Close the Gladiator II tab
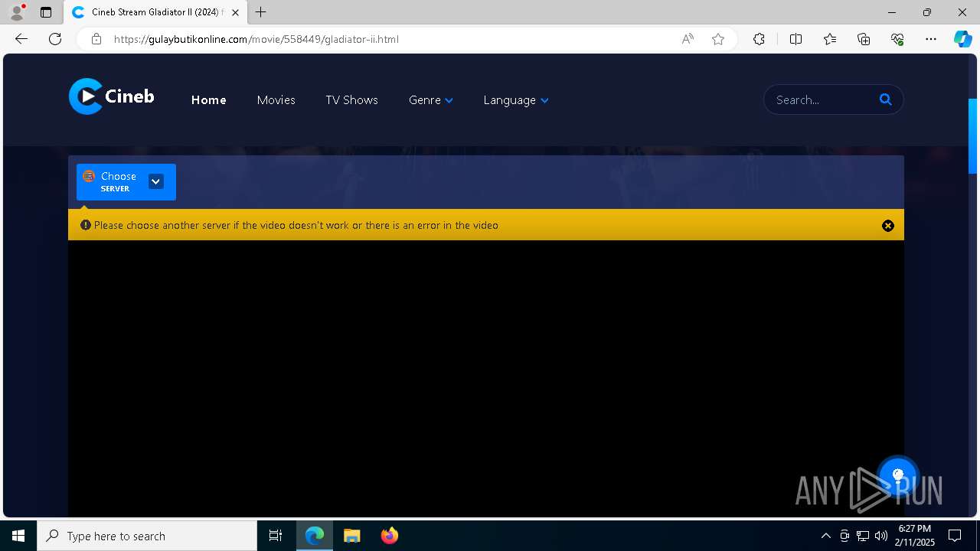 pyautogui.click(x=235, y=12)
